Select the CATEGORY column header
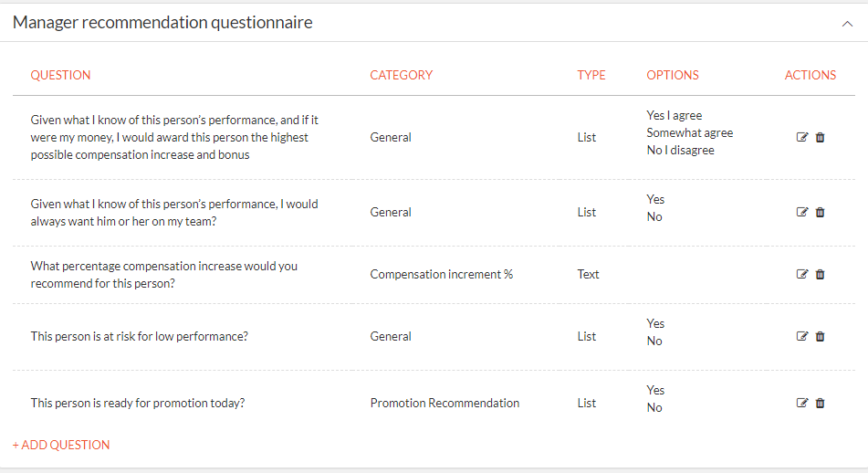Viewport: 868px width, 473px height. point(402,75)
